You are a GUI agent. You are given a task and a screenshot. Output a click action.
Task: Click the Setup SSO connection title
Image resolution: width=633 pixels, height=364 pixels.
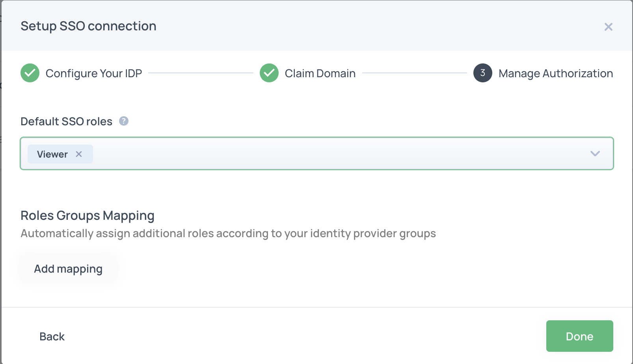[88, 26]
